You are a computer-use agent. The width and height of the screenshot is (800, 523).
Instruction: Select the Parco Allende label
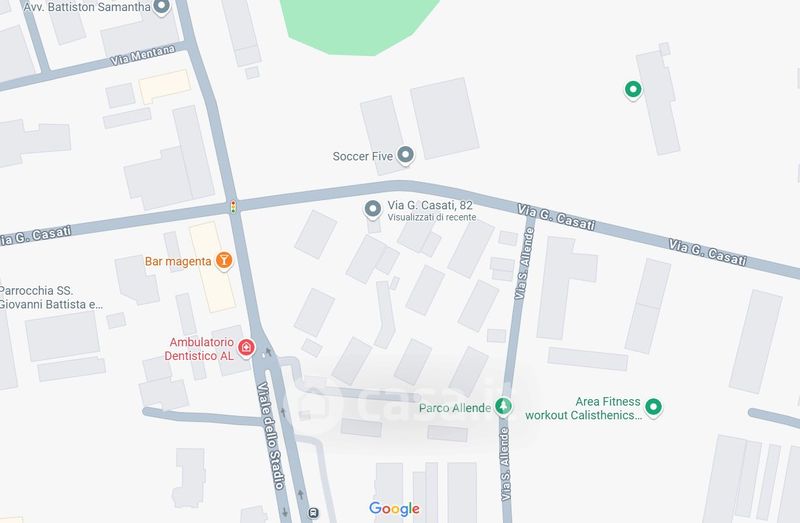[455, 408]
